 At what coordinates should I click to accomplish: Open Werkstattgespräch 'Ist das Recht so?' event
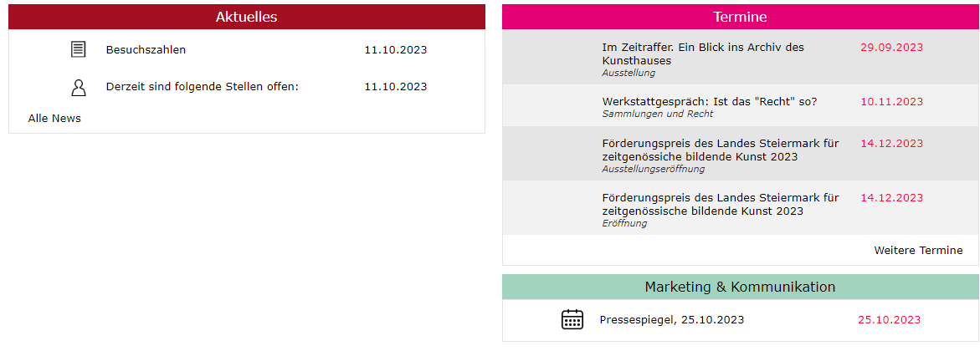[710, 102]
